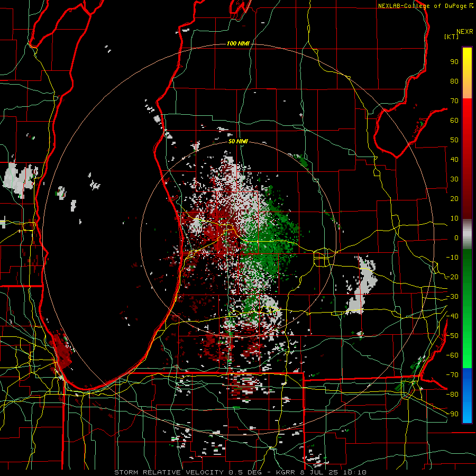Click the Storm Relative Velocity caption at bottom

241,472
